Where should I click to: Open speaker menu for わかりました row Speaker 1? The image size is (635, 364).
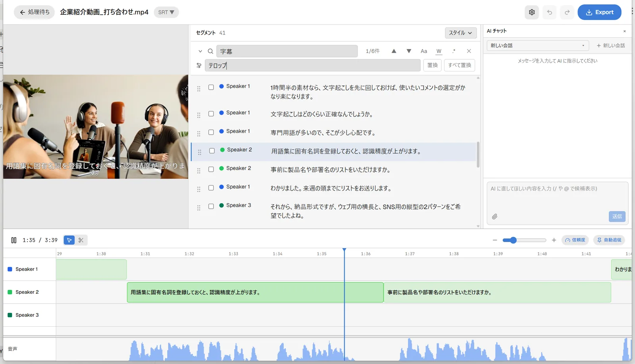[235, 187]
